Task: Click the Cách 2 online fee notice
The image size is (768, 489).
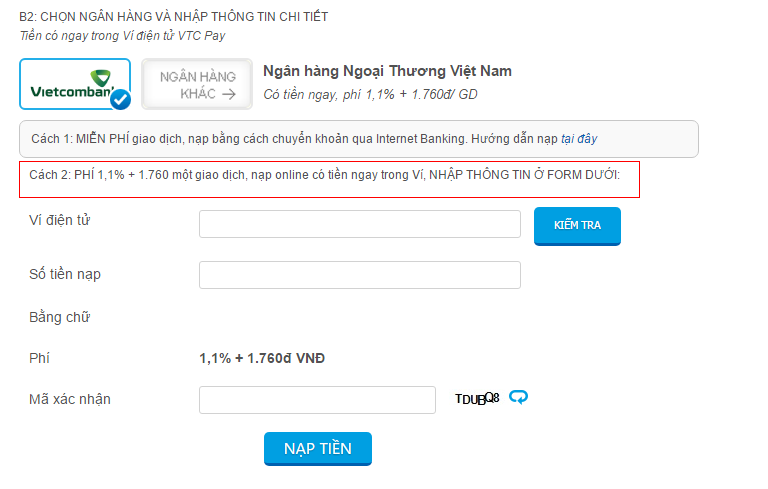Action: (x=328, y=176)
